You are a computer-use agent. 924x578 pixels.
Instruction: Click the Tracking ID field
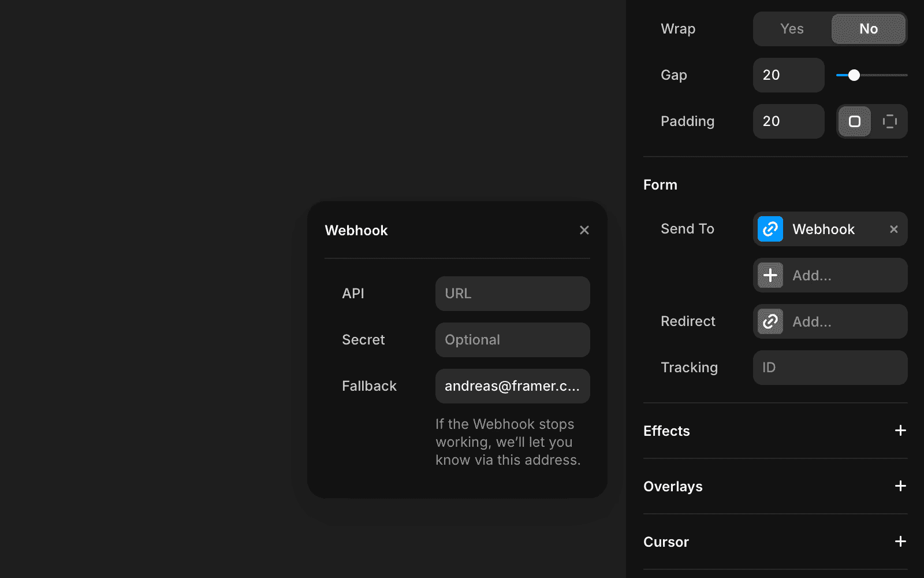click(x=830, y=368)
